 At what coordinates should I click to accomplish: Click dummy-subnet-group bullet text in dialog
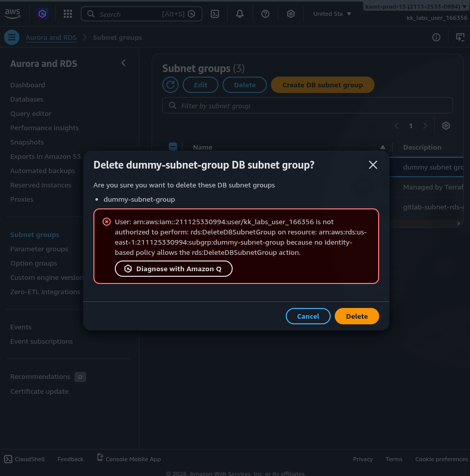[139, 199]
